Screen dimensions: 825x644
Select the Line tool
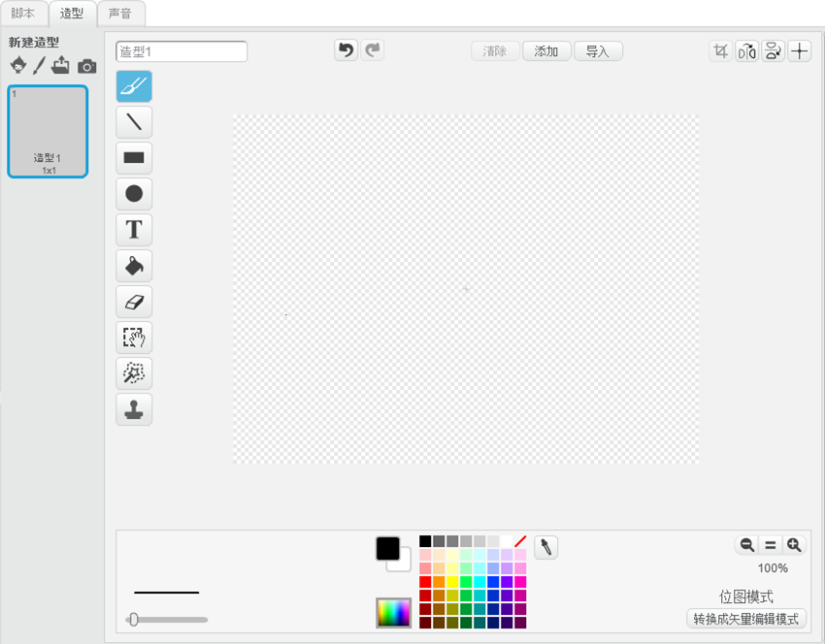coord(134,122)
